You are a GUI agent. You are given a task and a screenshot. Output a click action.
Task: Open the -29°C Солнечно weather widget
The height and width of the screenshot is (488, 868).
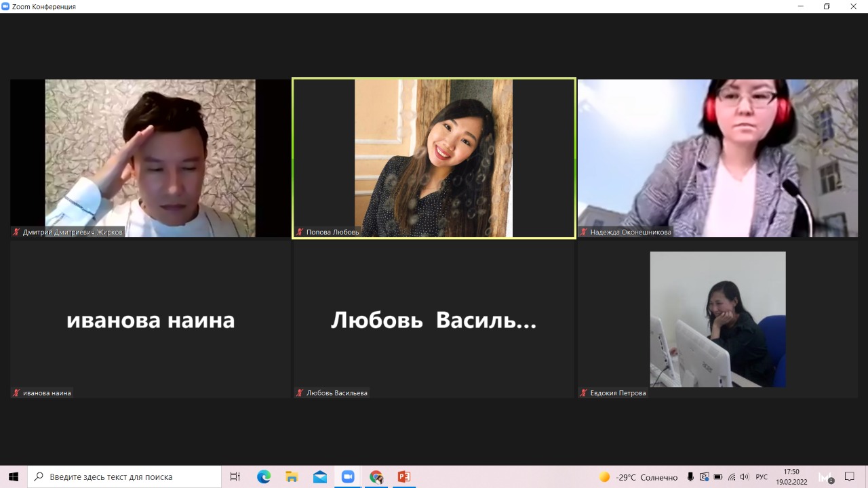tap(637, 477)
